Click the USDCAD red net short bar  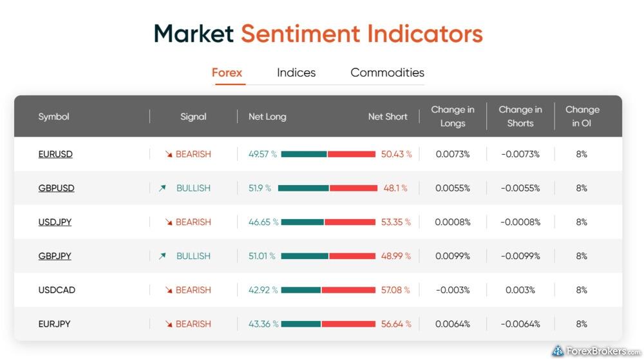click(x=348, y=290)
